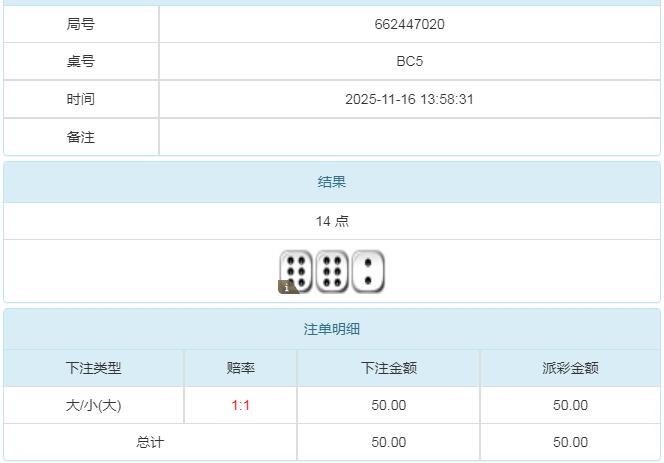Click the 下注类型 column header
Viewport: 664px width, 463px height.
point(93,368)
